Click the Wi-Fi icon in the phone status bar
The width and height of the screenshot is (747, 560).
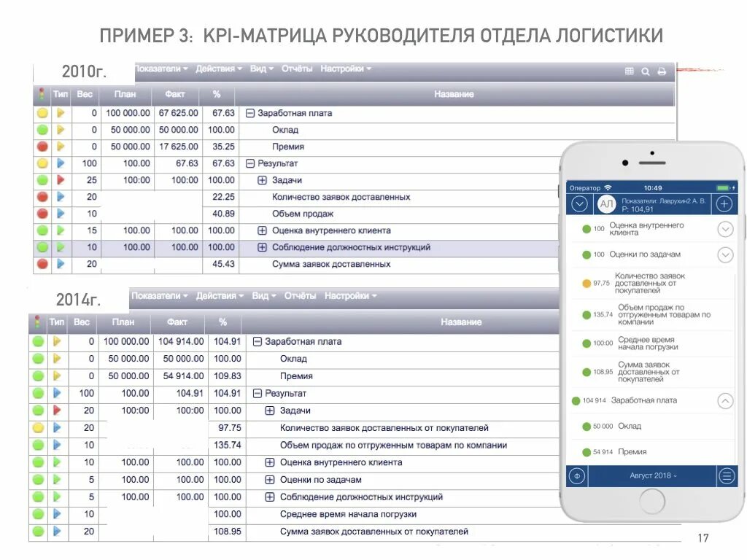click(x=608, y=187)
